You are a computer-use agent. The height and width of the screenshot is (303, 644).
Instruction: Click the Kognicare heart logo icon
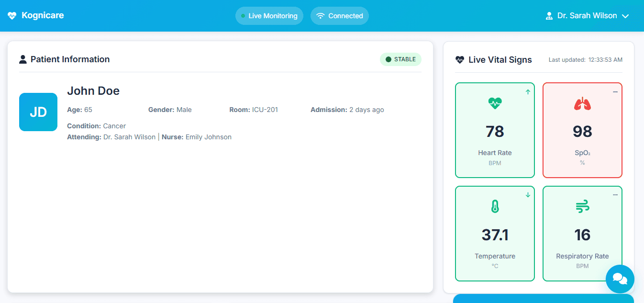12,16
